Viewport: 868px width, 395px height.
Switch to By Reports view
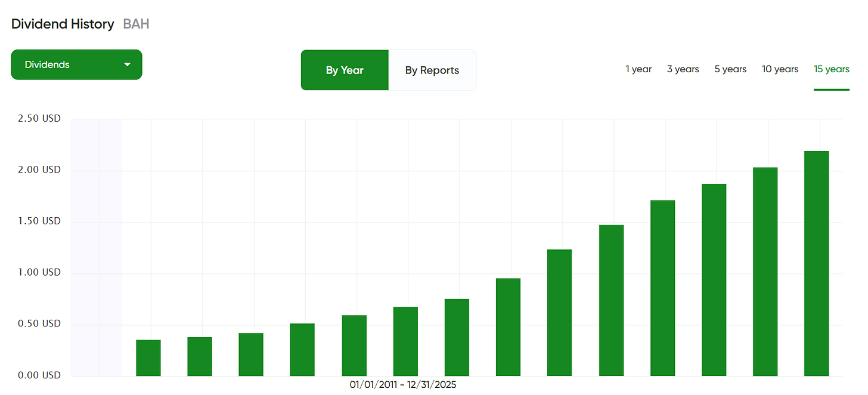[x=432, y=70]
